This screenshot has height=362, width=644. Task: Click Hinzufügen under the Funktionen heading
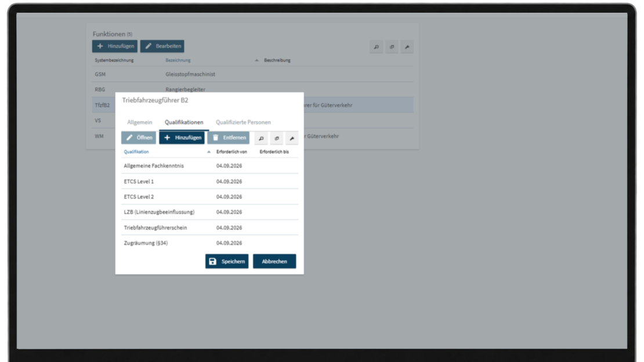[115, 46]
